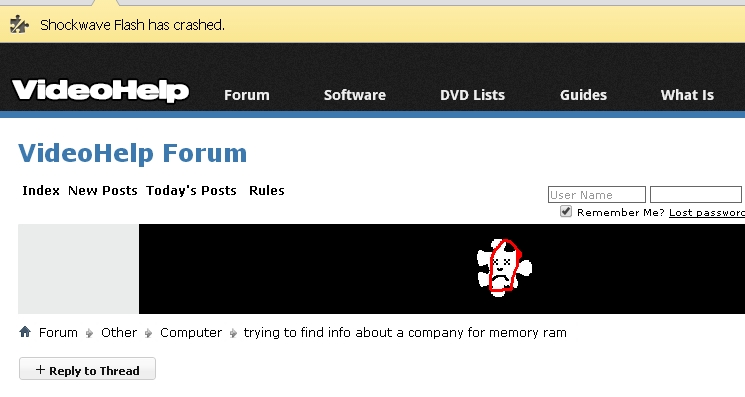View Today's Posts
The height and width of the screenshot is (397, 745).
[191, 190]
